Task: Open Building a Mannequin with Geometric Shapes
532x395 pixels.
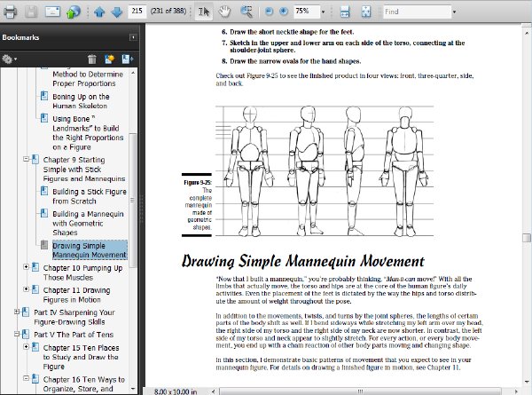Action: pos(88,223)
